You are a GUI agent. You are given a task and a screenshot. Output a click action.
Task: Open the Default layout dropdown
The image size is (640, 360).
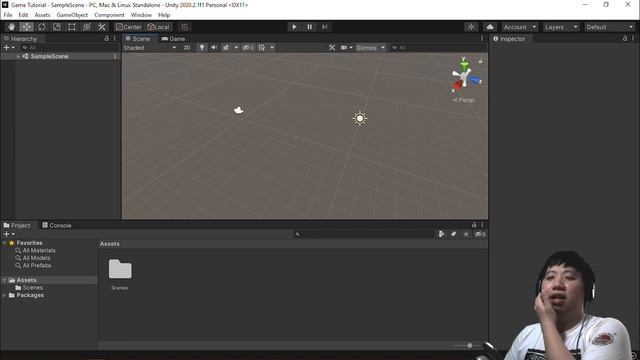(610, 27)
